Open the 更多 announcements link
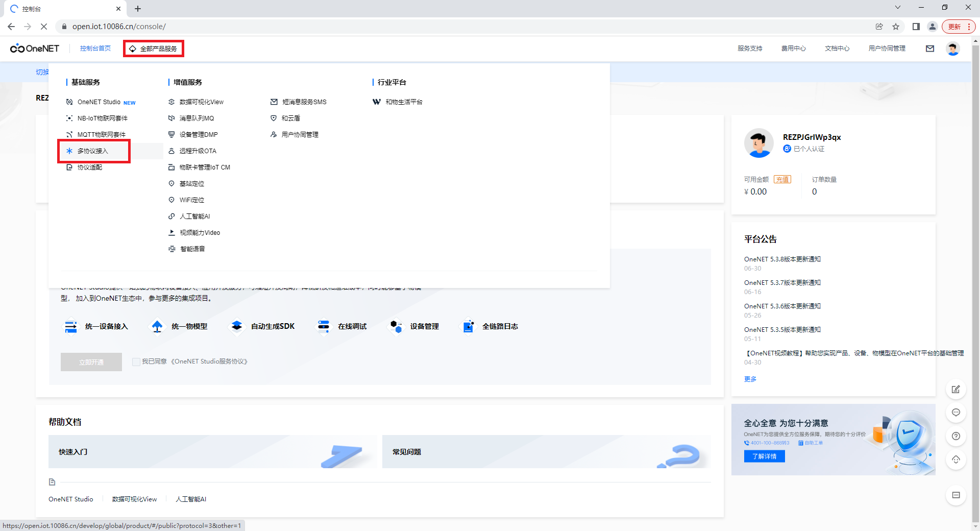The height and width of the screenshot is (531, 980). [750, 379]
